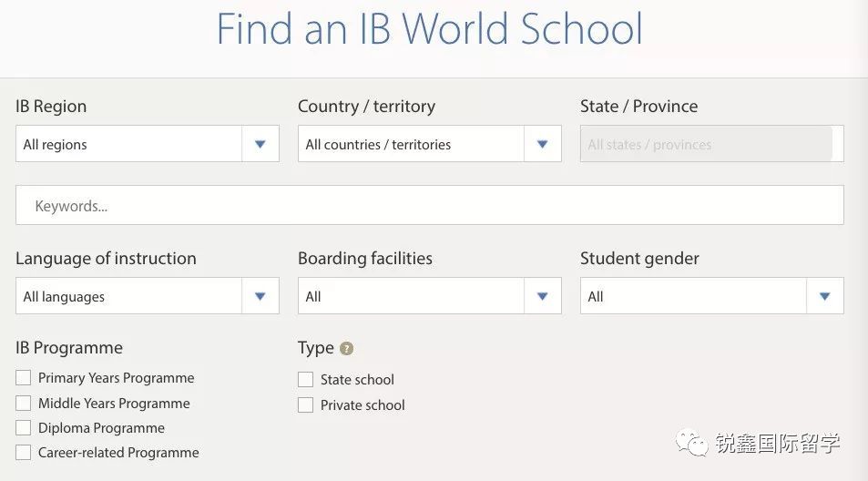Image resolution: width=868 pixels, height=481 pixels.
Task: Expand the All countries / territories dropdown
Action: point(411,144)
